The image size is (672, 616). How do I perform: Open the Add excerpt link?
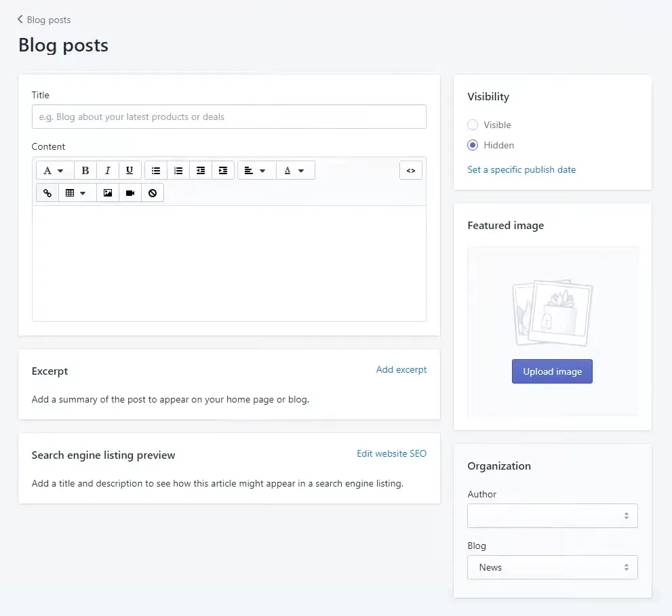401,369
